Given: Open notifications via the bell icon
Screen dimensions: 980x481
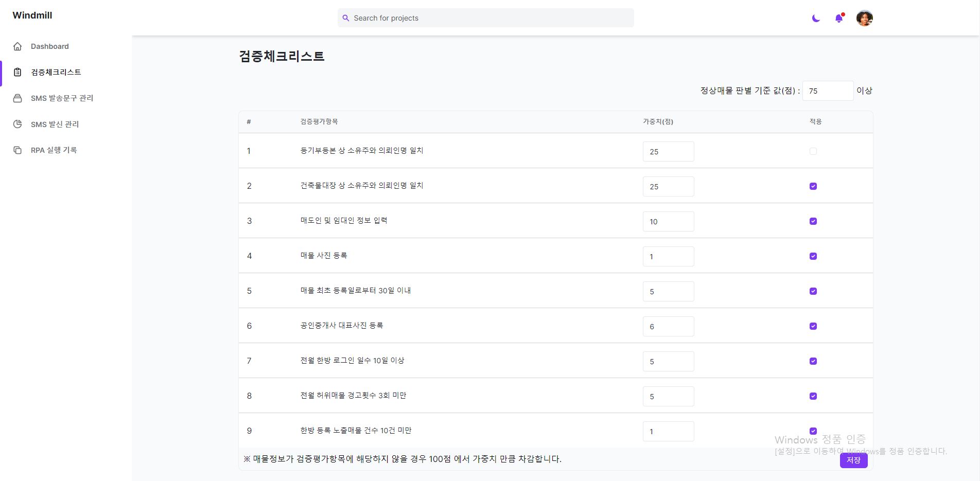Looking at the screenshot, I should tap(839, 19).
